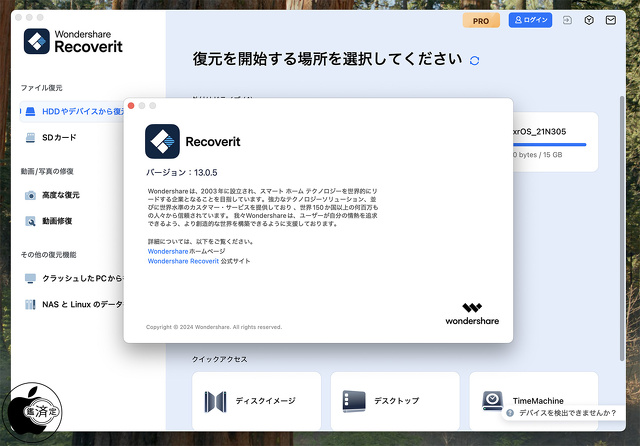Viewport: 640px width, 446px height.
Task: Click the SD card icon in sidebar
Action: pos(30,138)
